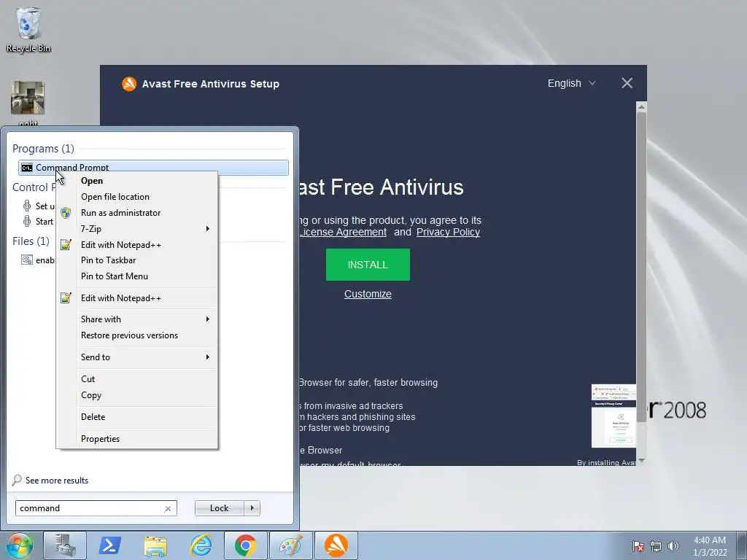Open Properties from the context menu

pyautogui.click(x=100, y=439)
